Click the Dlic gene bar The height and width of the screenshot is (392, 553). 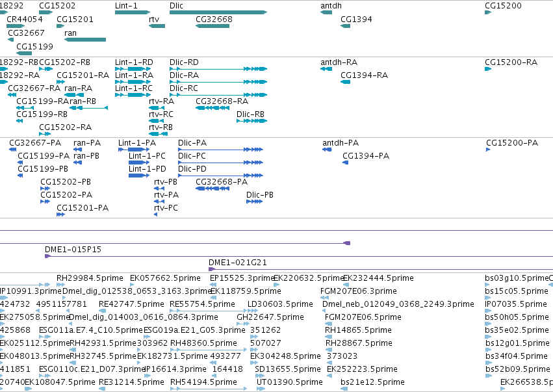(x=218, y=12)
